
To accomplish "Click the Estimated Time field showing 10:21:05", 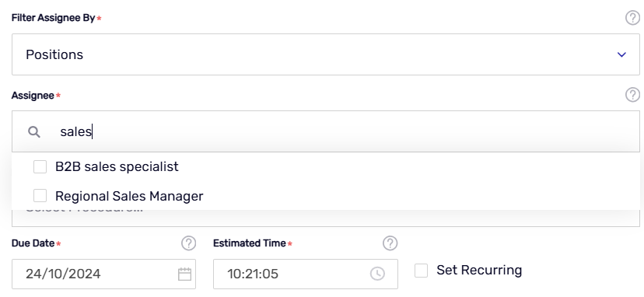I will (x=305, y=274).
